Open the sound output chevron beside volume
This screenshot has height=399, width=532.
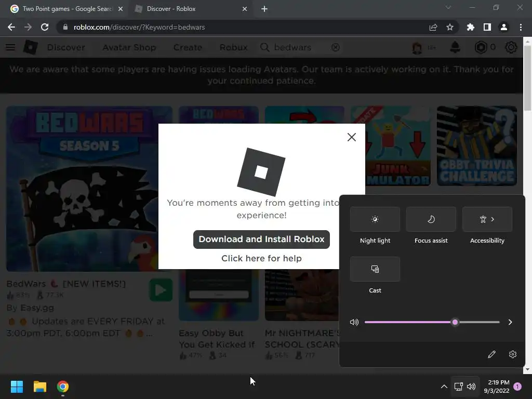point(510,322)
